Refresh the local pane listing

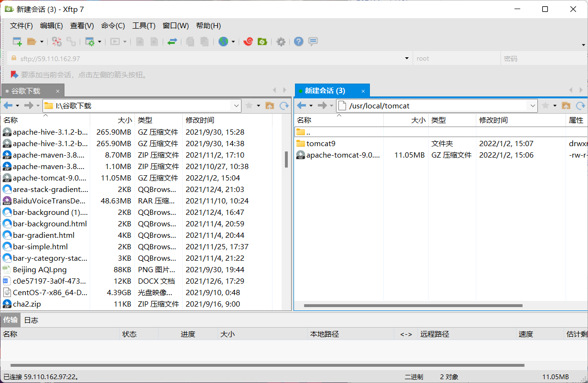pyautogui.click(x=284, y=106)
